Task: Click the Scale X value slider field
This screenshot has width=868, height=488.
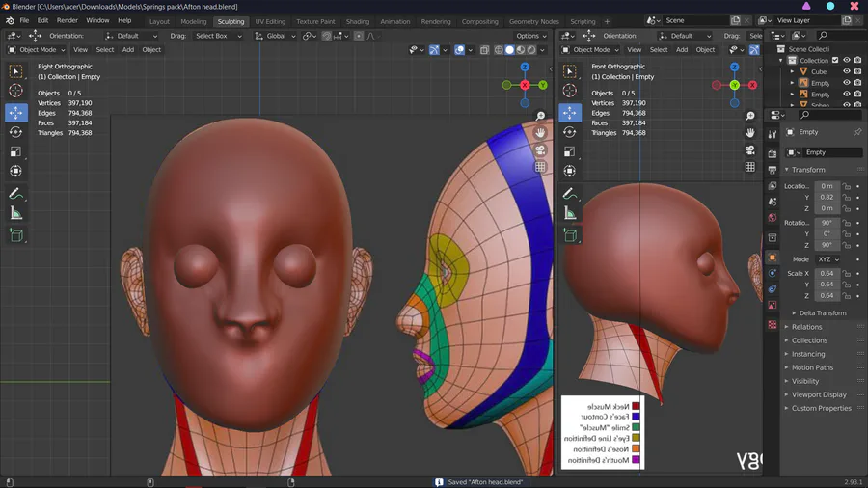Action: 827,273
